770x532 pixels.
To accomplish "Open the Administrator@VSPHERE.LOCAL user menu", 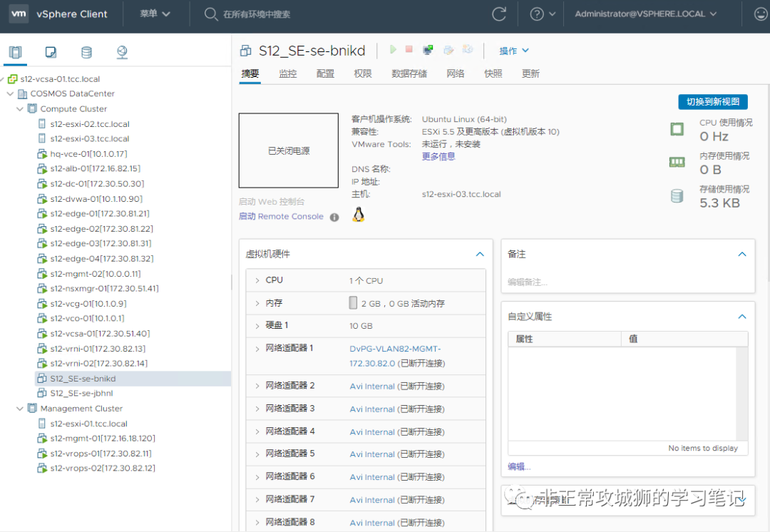I will 645,14.
